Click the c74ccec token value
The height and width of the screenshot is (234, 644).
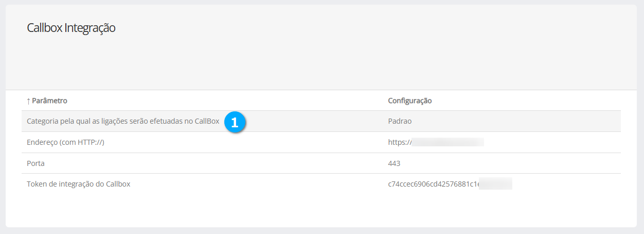(x=433, y=184)
